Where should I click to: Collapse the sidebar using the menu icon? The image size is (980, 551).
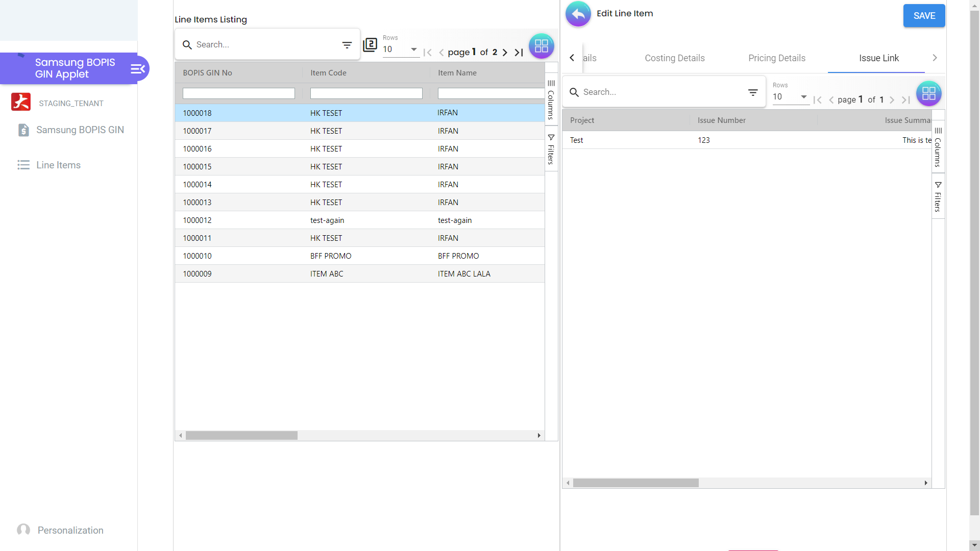tap(138, 69)
